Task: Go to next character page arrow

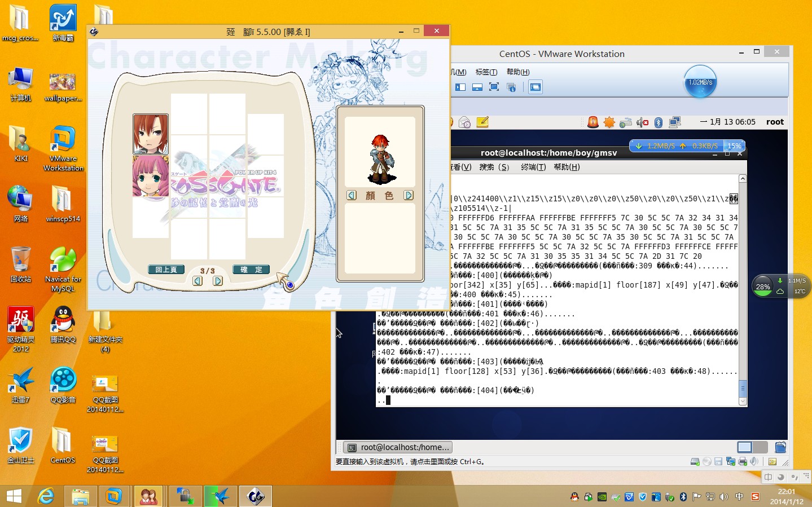Action: click(x=218, y=281)
